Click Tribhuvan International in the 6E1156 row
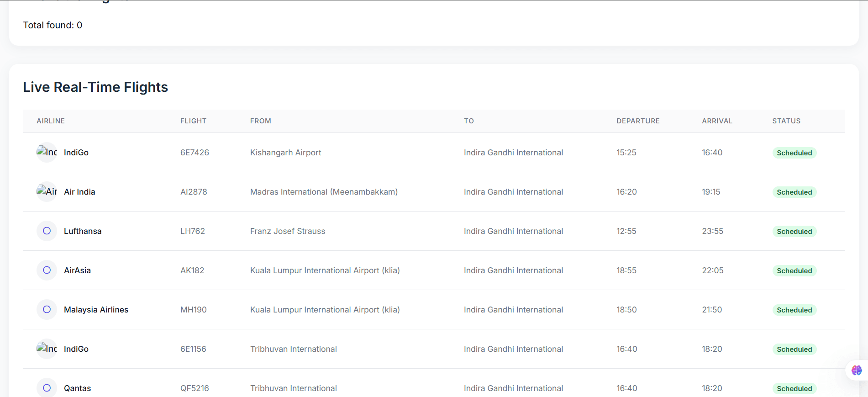Screen dimensions: 868x397 click(x=293, y=349)
